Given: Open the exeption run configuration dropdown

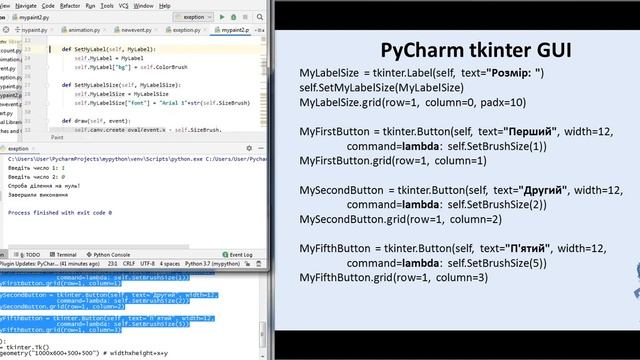Looking at the screenshot, I should pyautogui.click(x=193, y=17).
